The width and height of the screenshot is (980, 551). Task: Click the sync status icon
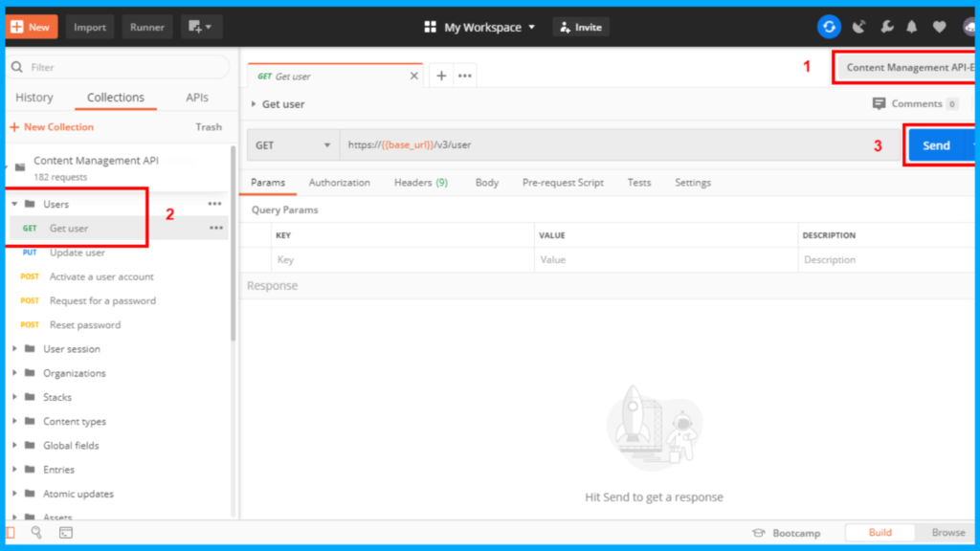point(829,27)
